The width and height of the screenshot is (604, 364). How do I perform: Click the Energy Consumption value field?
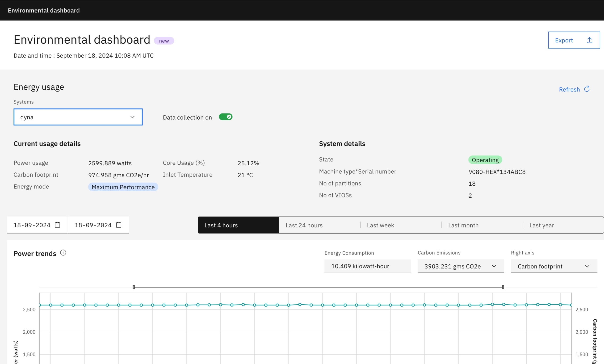click(x=367, y=266)
